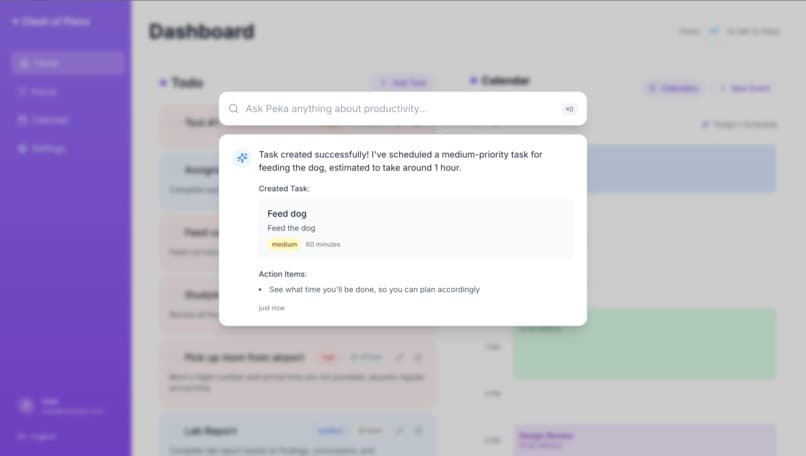Log out using the sidebar Logout link
Image resolution: width=806 pixels, height=456 pixels.
pyautogui.click(x=36, y=436)
